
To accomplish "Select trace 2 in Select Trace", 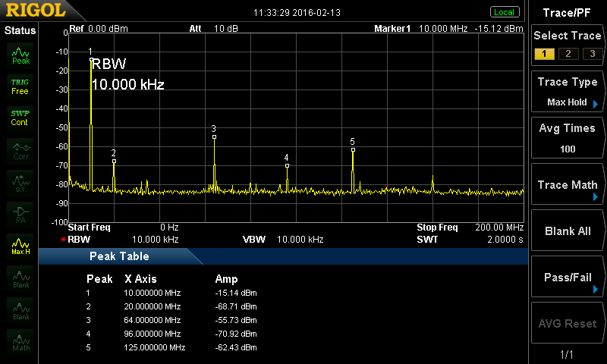I will (x=566, y=53).
